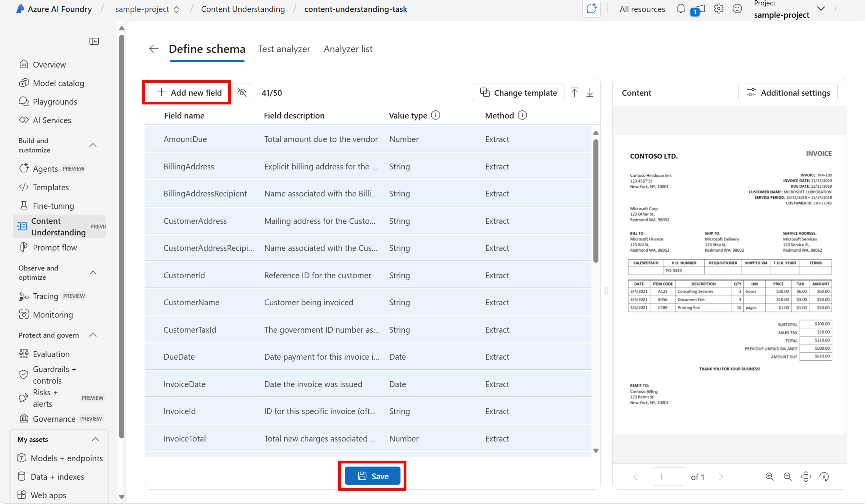Open sample-project breadcrumb switcher

(147, 9)
